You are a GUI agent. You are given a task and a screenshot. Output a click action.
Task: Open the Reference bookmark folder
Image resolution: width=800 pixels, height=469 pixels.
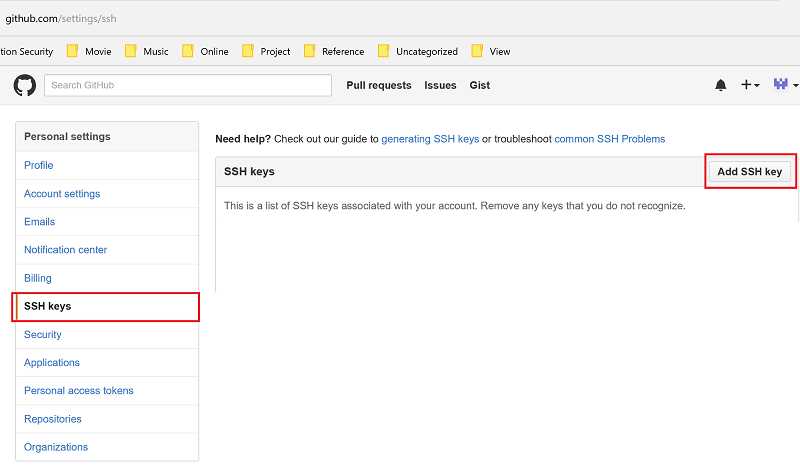pyautogui.click(x=334, y=51)
